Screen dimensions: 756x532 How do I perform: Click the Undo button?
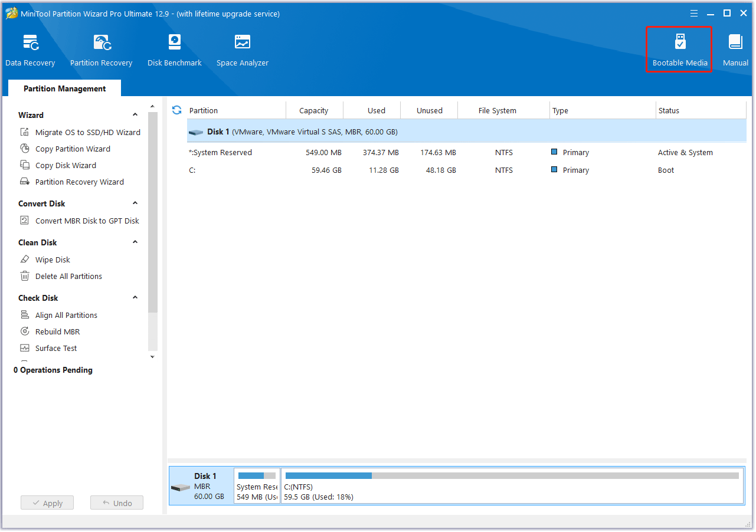pos(117,503)
